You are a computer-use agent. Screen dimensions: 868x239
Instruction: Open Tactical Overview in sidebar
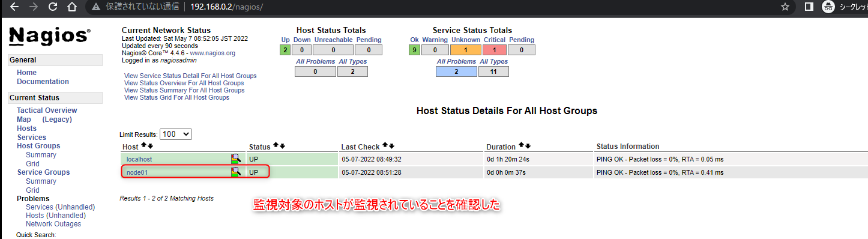tap(47, 110)
